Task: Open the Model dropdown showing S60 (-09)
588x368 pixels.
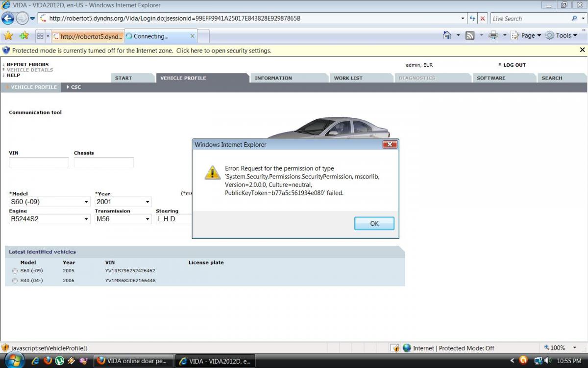Action: 49,202
